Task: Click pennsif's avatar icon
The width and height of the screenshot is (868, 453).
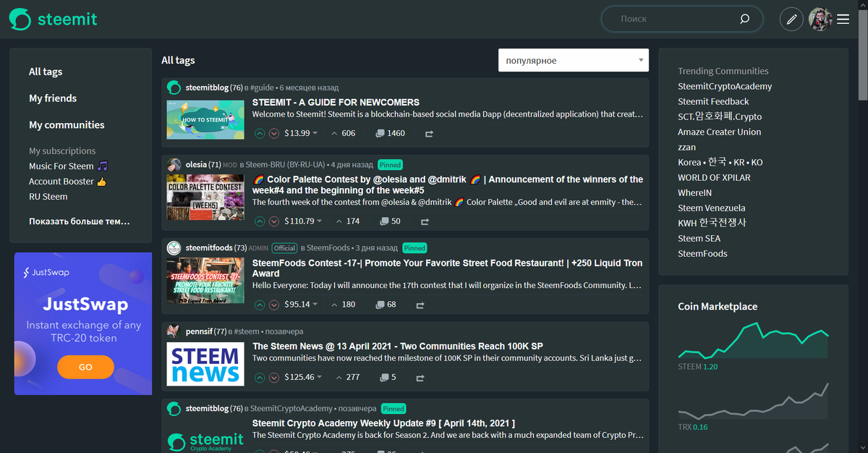Action: 174,331
